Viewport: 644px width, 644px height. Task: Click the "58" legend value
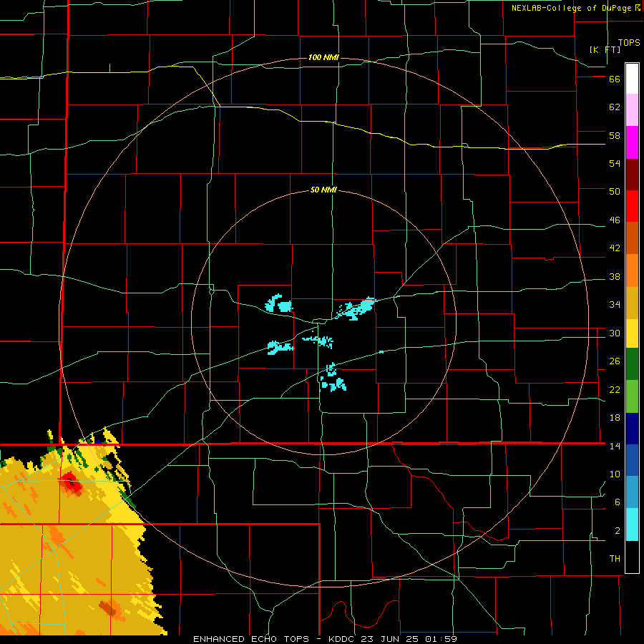pos(615,135)
